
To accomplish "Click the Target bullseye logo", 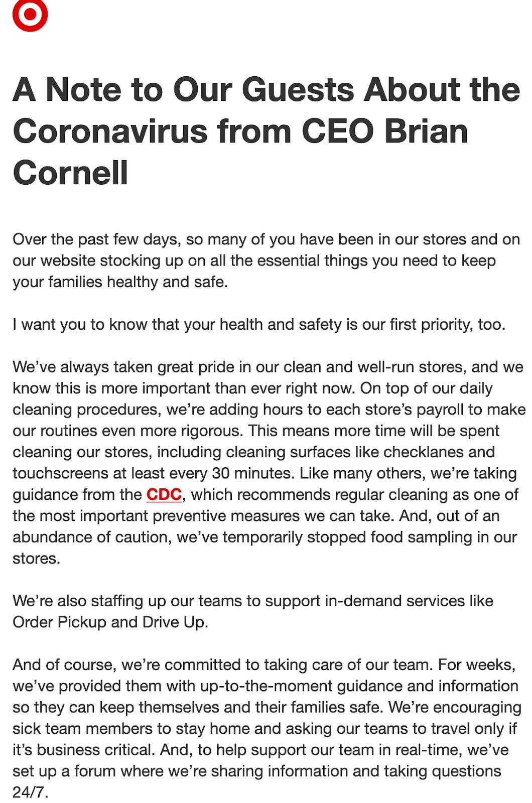I will (x=30, y=15).
